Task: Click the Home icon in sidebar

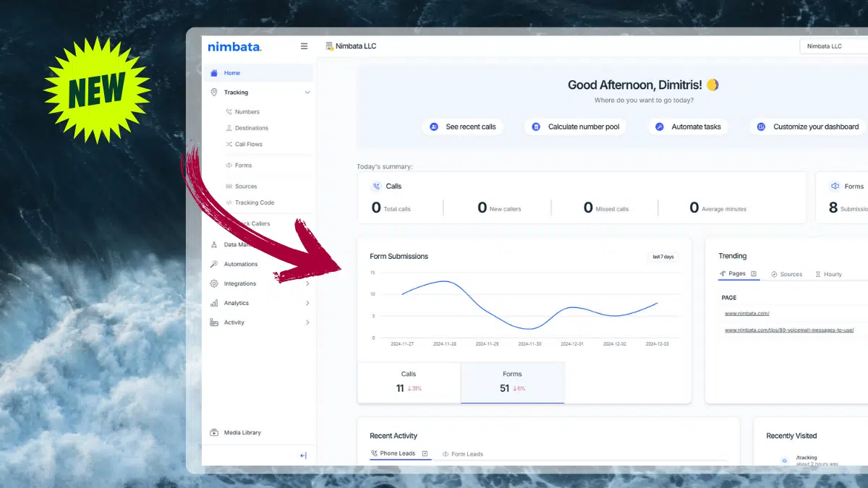Action: pos(214,73)
